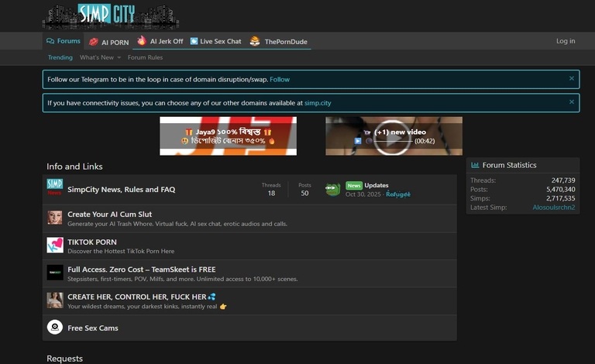This screenshot has width=595, height=364.
Task: Click the Info and Links category heading
Action: [x=74, y=166]
